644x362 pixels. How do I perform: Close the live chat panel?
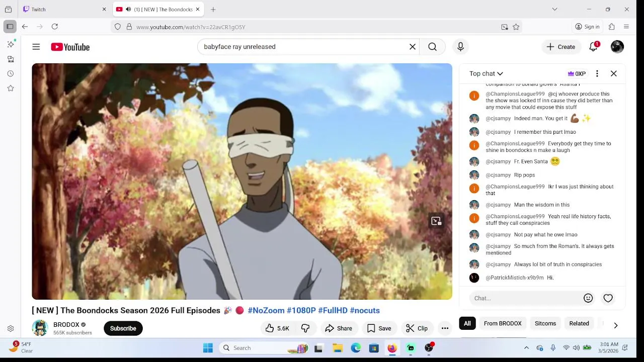coord(614,73)
